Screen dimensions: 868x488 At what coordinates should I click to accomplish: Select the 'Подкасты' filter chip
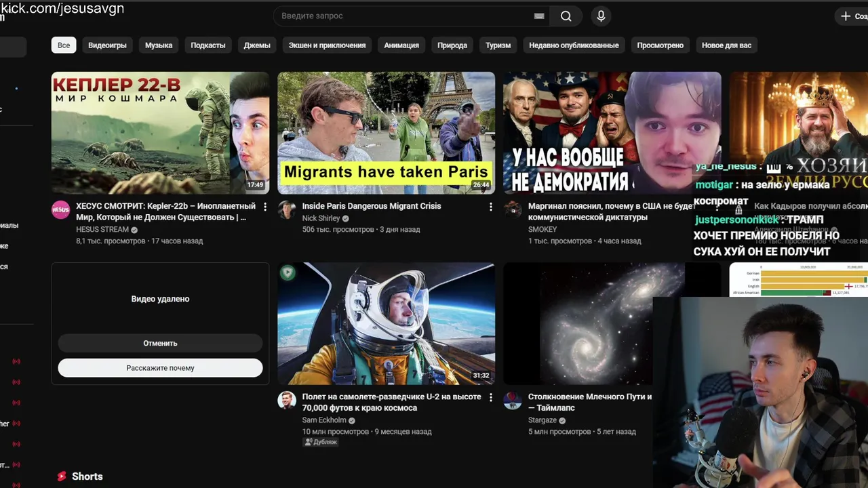click(x=208, y=45)
